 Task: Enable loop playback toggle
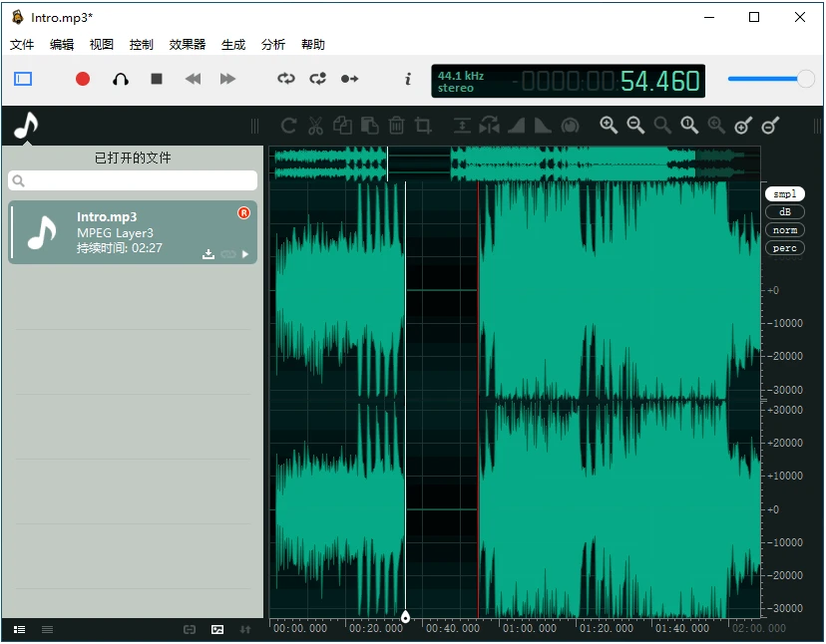[x=287, y=79]
